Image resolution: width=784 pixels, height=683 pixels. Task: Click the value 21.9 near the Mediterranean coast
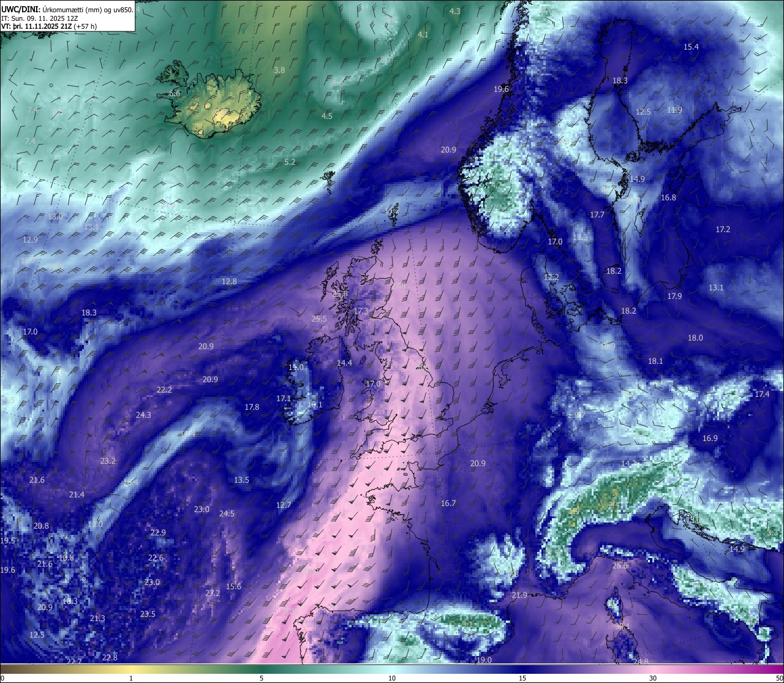pos(519,595)
